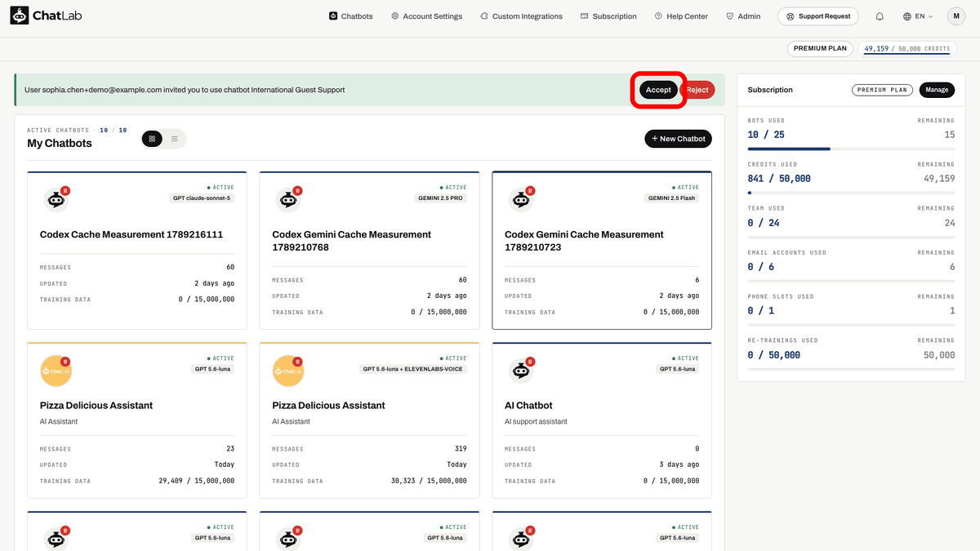Click the ChatLab logo
The width and height of the screenshot is (980, 551).
pyautogui.click(x=46, y=16)
